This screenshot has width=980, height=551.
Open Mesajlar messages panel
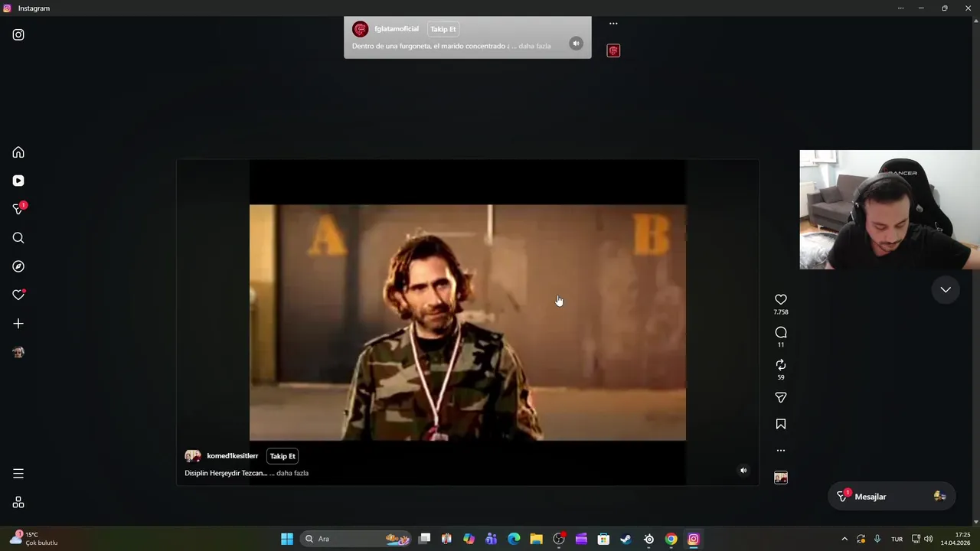[x=890, y=497]
